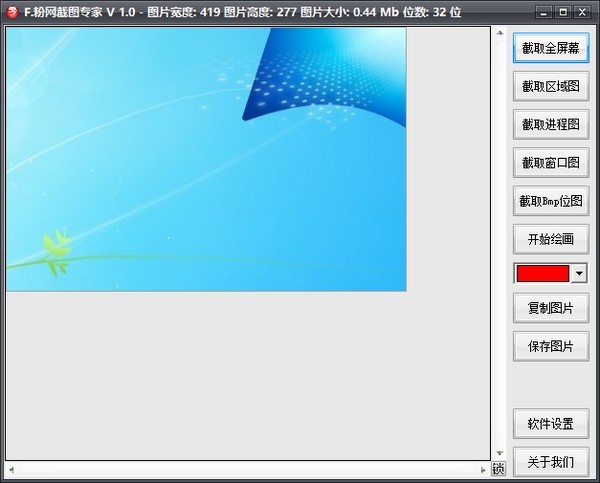Select 截取区域图 region capture
The width and height of the screenshot is (600, 483).
550,86
